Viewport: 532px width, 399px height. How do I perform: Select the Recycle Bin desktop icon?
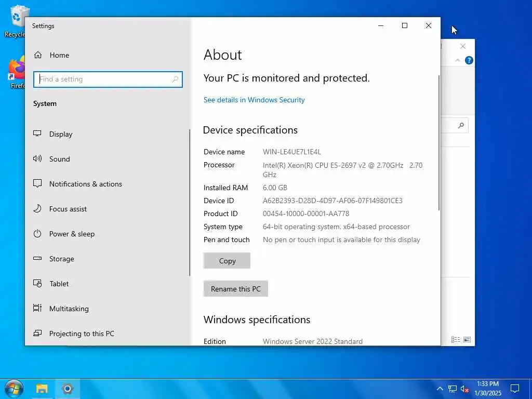coord(16,21)
